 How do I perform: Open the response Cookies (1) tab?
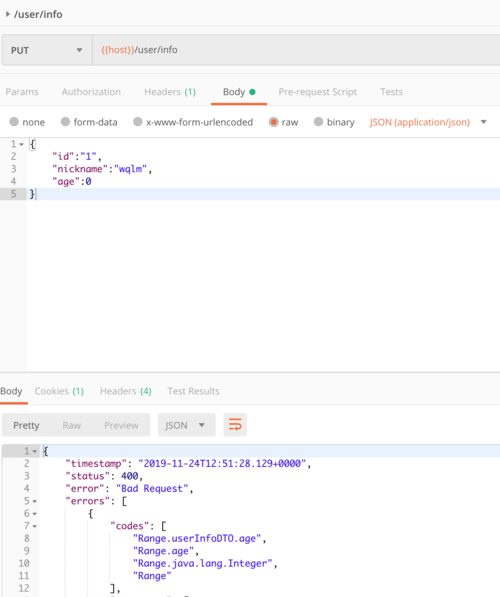click(59, 391)
